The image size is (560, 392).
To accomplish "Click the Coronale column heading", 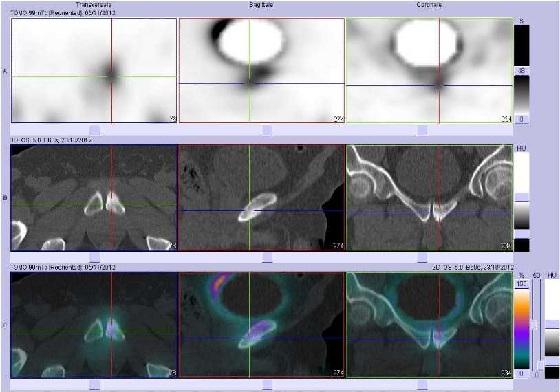I will (x=429, y=5).
